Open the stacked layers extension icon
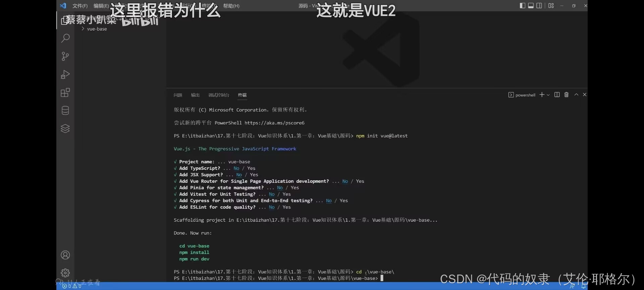This screenshot has width=644, height=290. 65,128
